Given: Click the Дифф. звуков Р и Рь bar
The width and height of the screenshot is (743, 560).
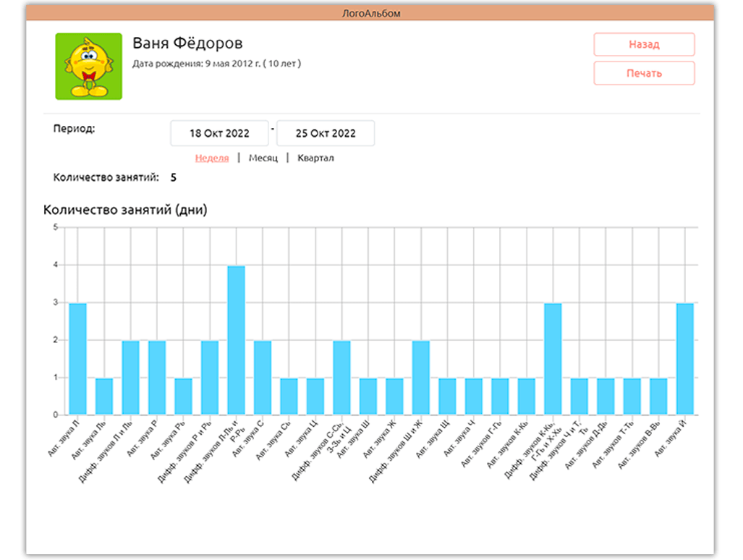Looking at the screenshot, I should coord(210,377).
